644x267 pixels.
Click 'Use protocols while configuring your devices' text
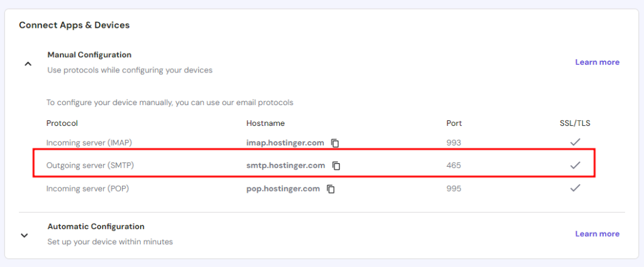[x=130, y=70]
